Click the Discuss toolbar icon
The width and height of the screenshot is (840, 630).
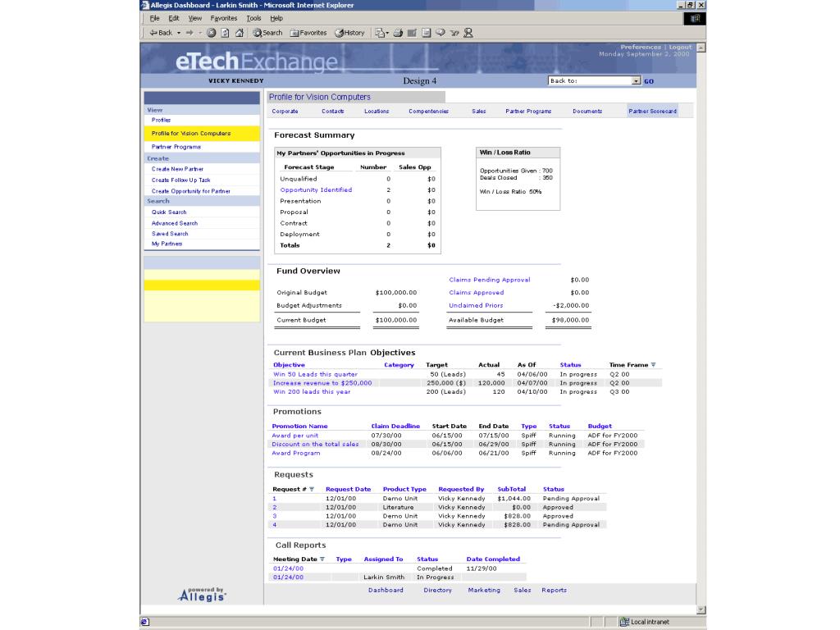(x=441, y=33)
